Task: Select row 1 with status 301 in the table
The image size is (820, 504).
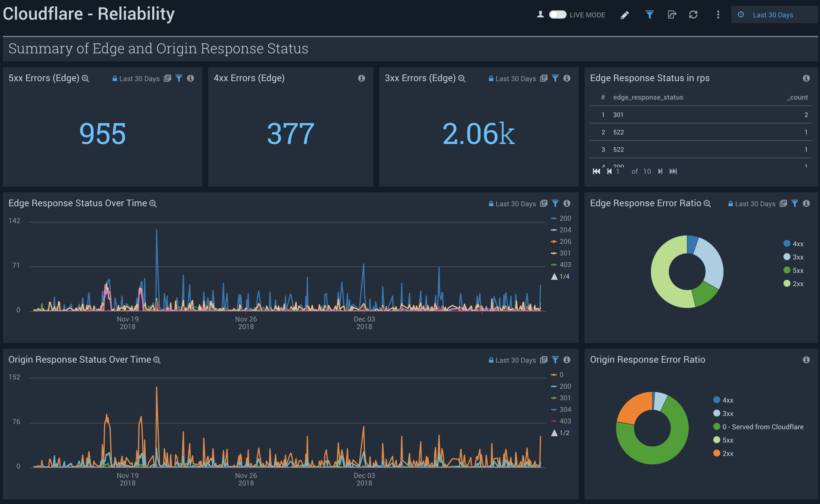Action: tap(619, 115)
